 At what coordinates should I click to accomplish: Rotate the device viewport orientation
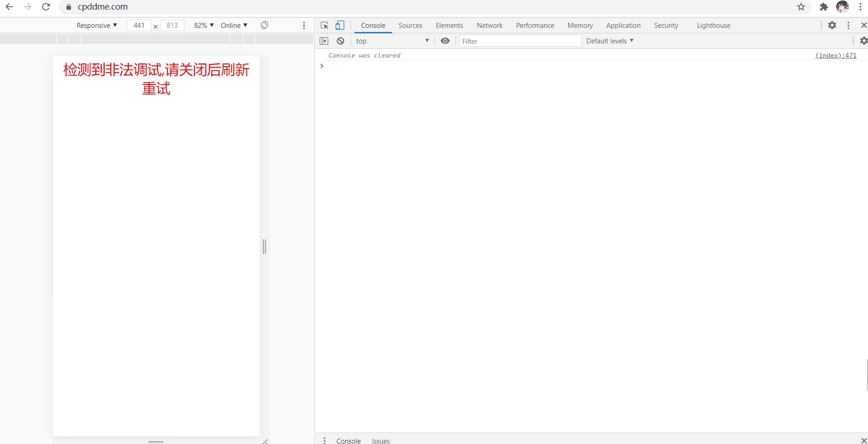tap(264, 26)
